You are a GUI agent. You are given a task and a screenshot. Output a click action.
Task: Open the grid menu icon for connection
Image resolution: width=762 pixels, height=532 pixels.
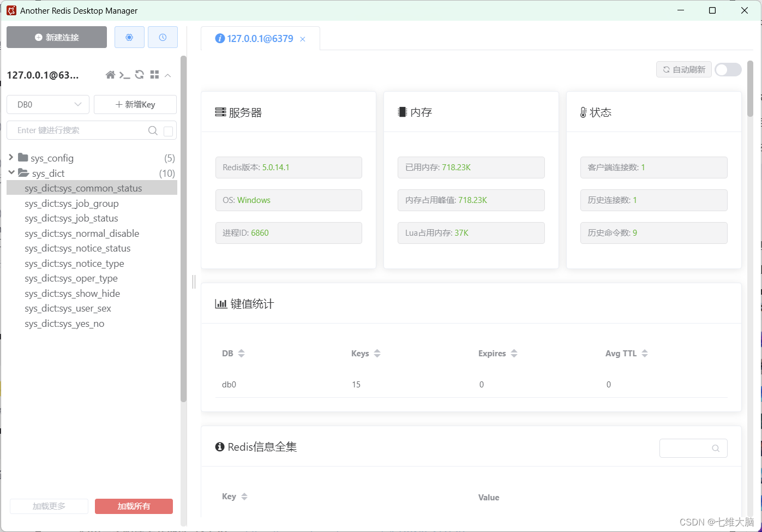tap(154, 75)
